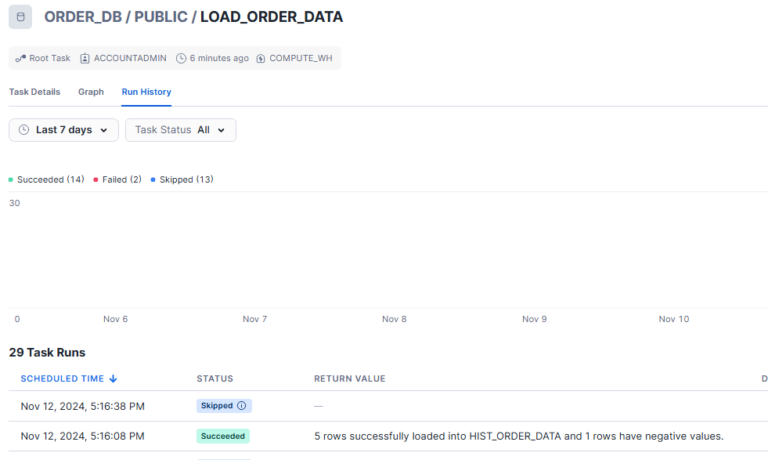
Task: Select the Run History tab
Action: coord(146,92)
